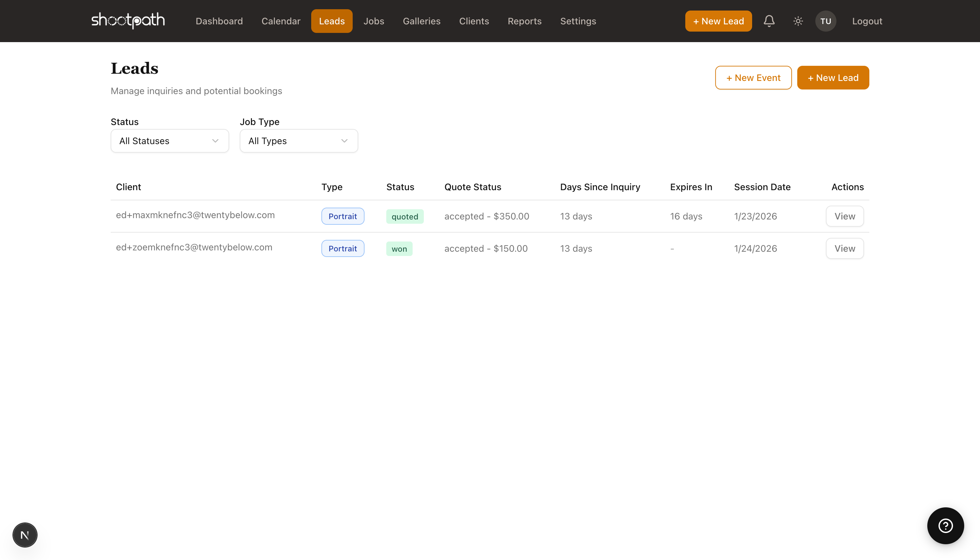View the zoemknefnc3 lead row

(x=845, y=248)
